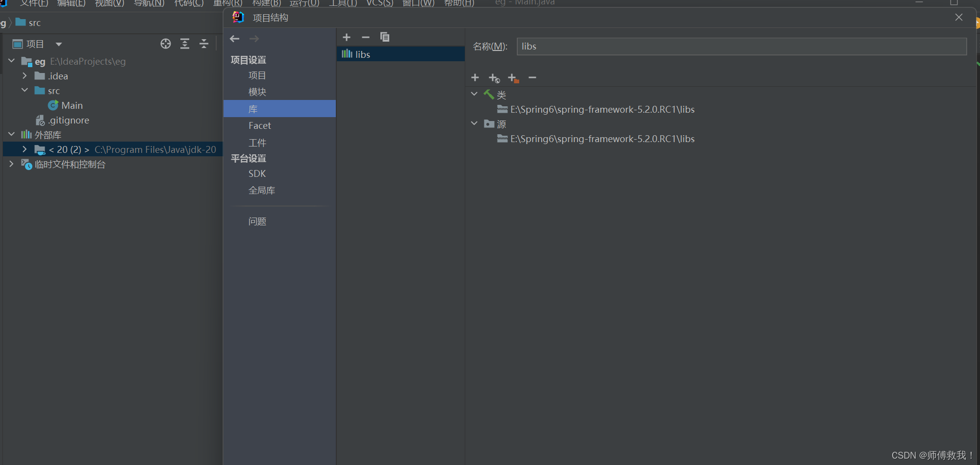Screen dimensions: 980x465
Task: Copy the selected libs library
Action: click(x=385, y=37)
